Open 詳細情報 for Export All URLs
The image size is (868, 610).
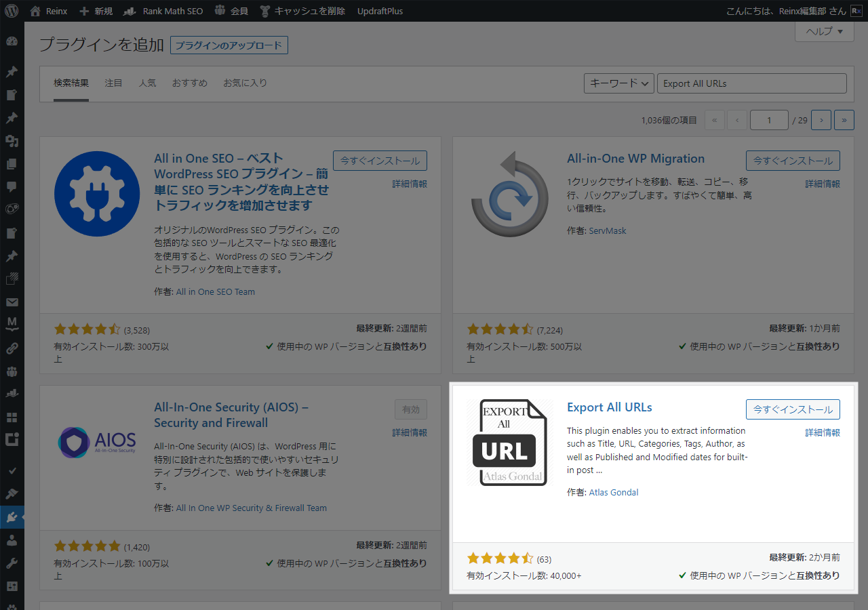(x=823, y=432)
